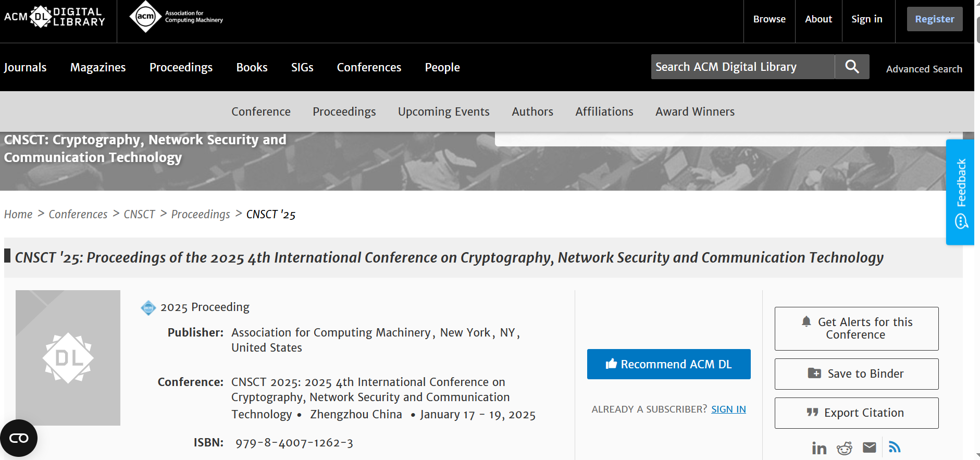Click the ISBN value 979-8-4007-1262-3
Viewport: 980px width, 460px height.
point(294,443)
